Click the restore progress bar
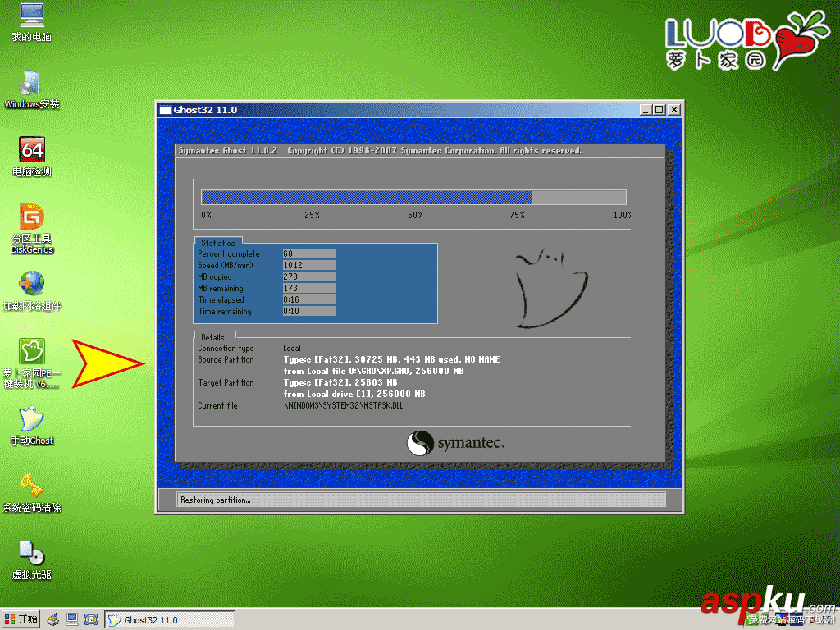This screenshot has width=840, height=630. click(413, 197)
